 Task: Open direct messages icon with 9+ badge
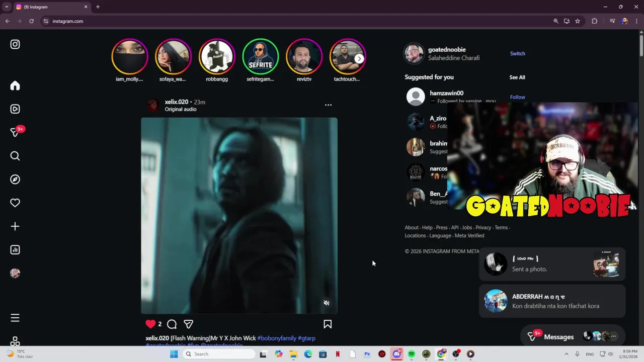[x=16, y=132]
